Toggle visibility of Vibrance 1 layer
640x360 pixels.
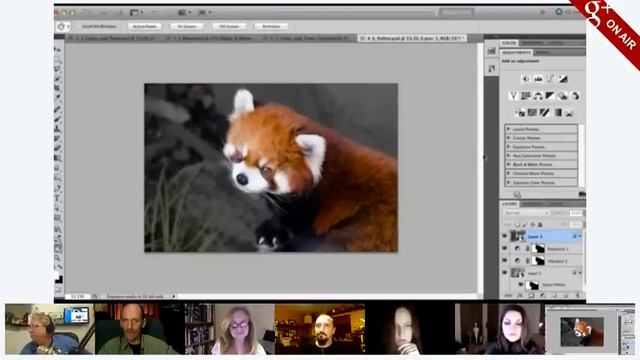pyautogui.click(x=504, y=260)
